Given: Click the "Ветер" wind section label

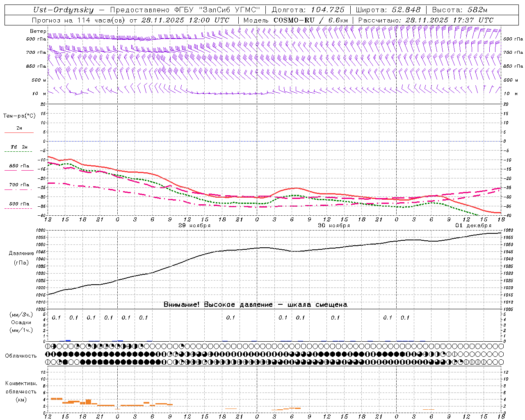Looking at the screenshot, I should (38, 31).
